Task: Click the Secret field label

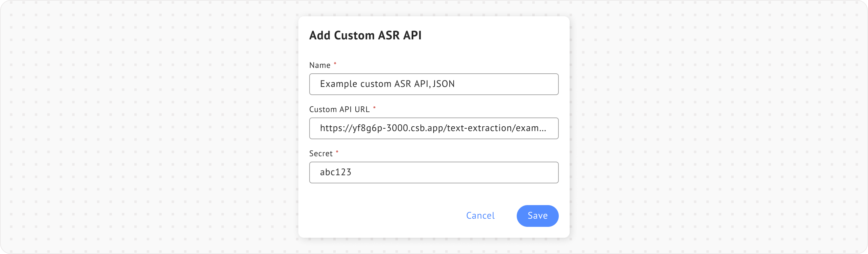Action: click(321, 153)
